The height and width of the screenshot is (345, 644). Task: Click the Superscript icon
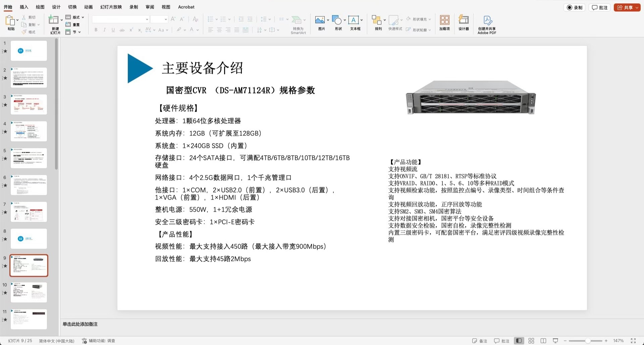(x=131, y=30)
